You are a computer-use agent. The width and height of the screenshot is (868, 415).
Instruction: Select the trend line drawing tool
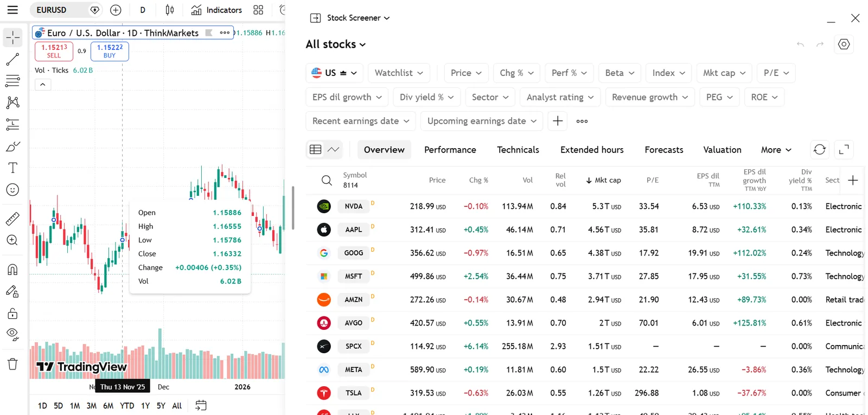[x=12, y=59]
